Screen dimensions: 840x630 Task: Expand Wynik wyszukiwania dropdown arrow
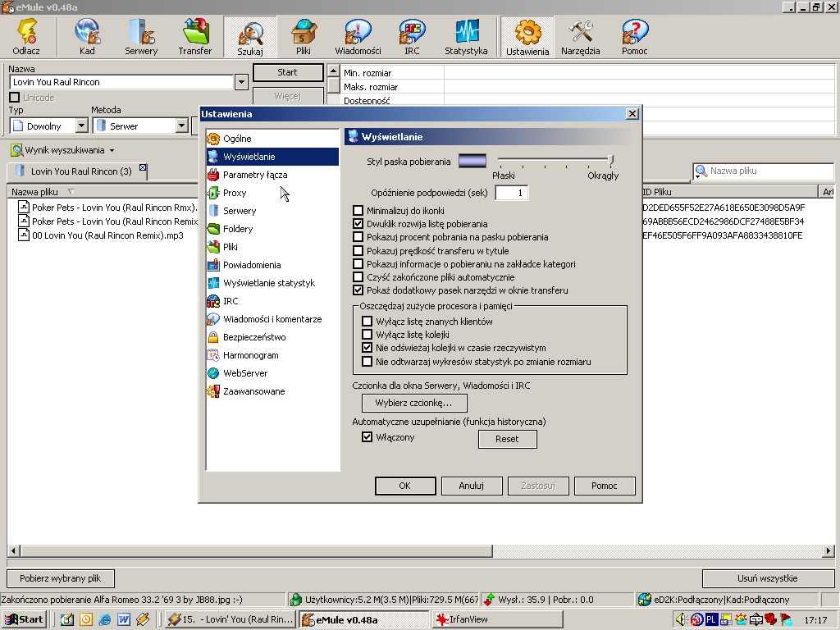tap(112, 151)
